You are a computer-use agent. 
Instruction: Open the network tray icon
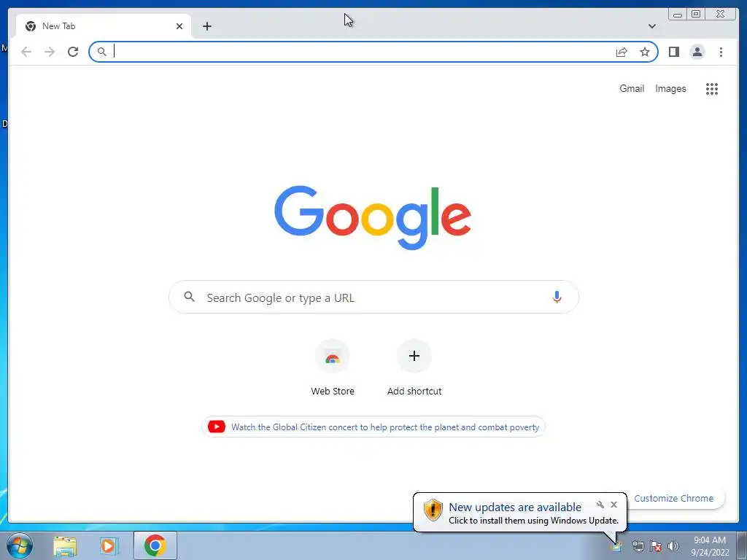coord(638,546)
